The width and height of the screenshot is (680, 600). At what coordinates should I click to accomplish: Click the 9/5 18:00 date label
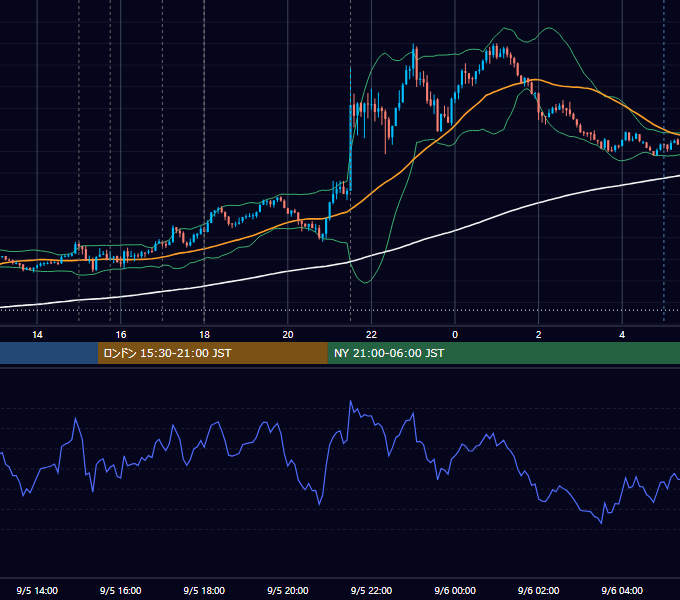[x=204, y=590]
